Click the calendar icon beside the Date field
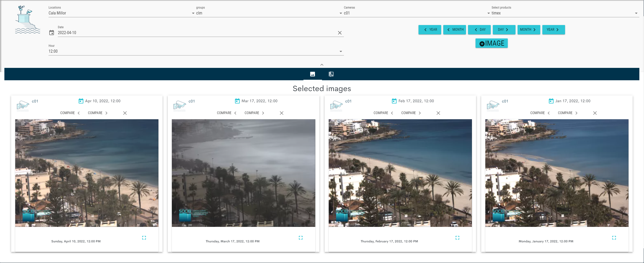 coord(52,33)
